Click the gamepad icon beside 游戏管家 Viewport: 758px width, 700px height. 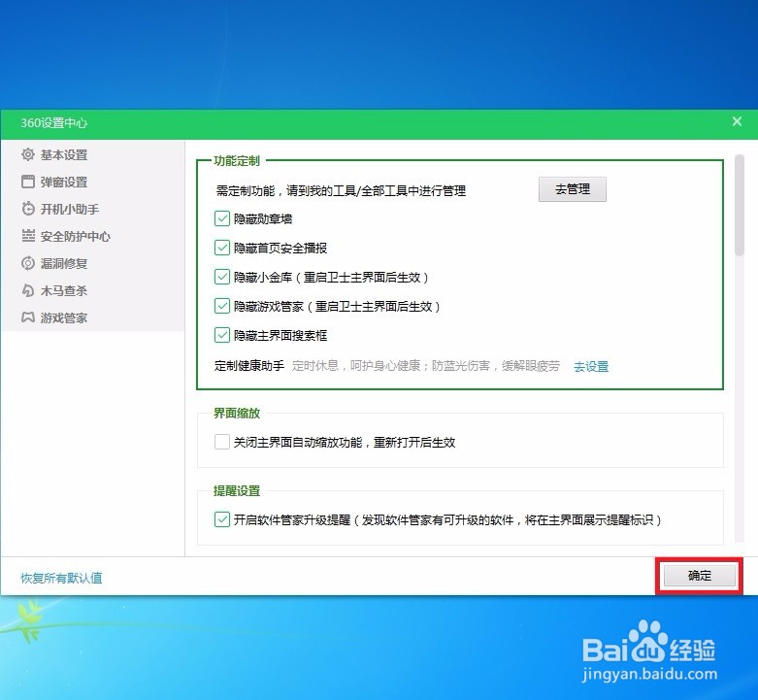[x=28, y=317]
